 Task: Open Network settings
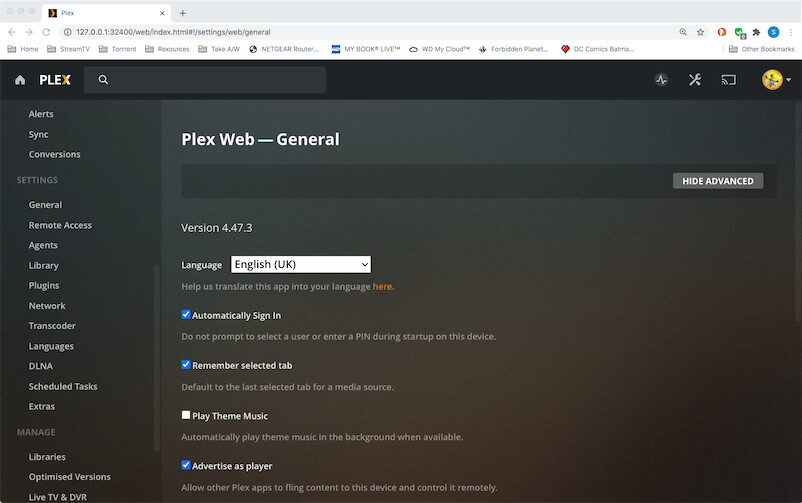(47, 306)
